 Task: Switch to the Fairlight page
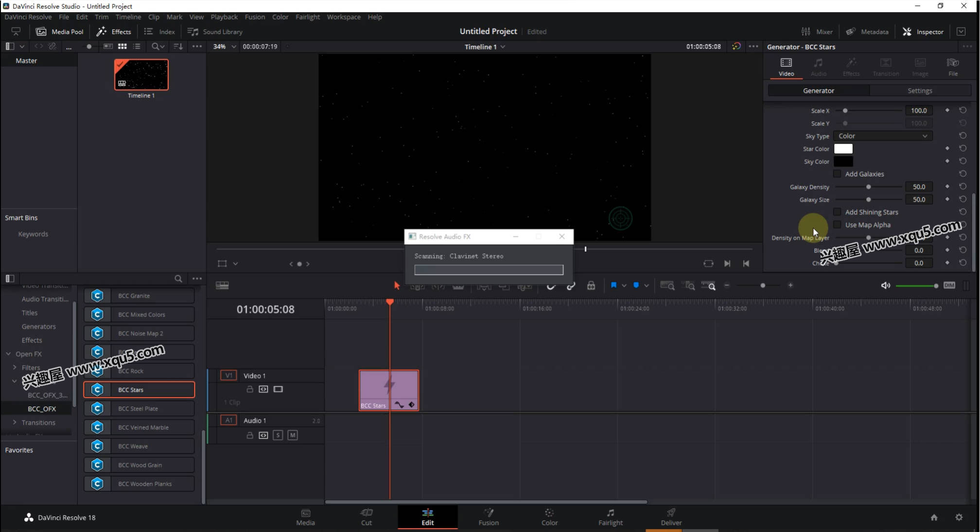coord(610,517)
